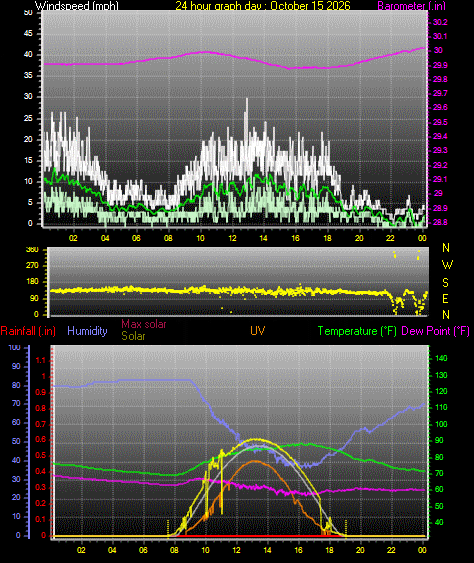Click the 29.9 barometer axis value

pyautogui.click(x=440, y=65)
